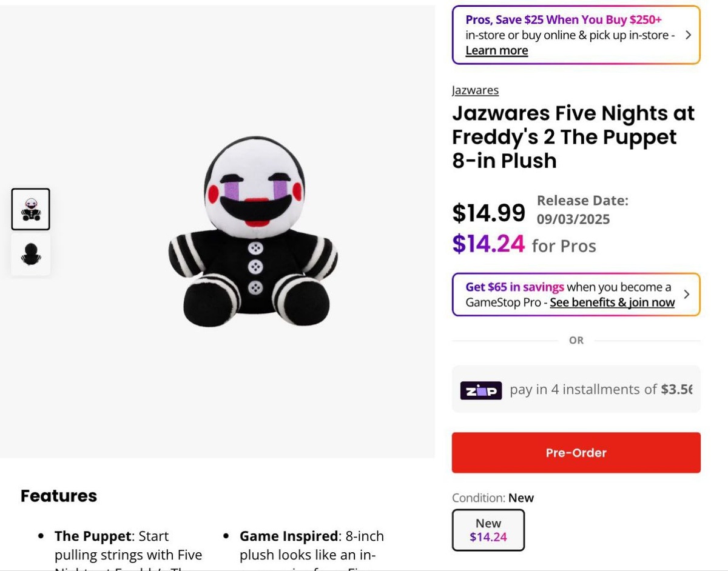Click the Jazwares brand link
The width and height of the screenshot is (728, 571).
pyautogui.click(x=475, y=90)
